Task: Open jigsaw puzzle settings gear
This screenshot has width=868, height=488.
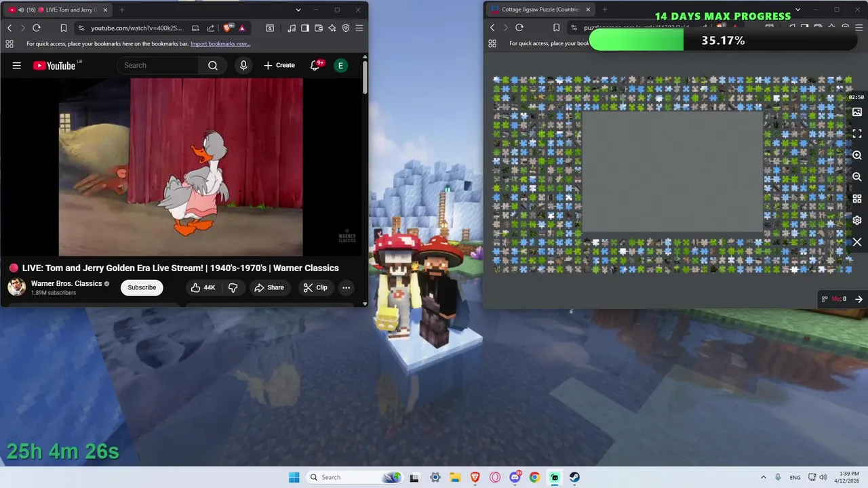Action: 857,220
